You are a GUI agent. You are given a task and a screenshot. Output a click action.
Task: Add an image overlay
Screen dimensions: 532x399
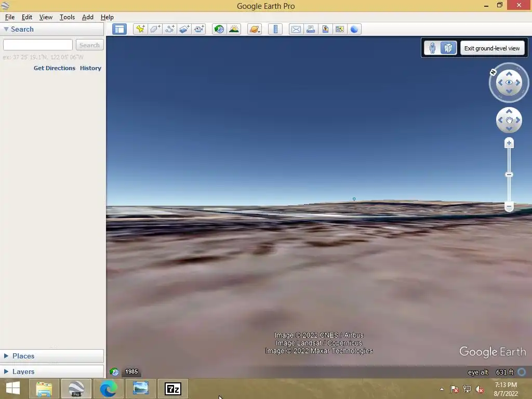tap(184, 29)
